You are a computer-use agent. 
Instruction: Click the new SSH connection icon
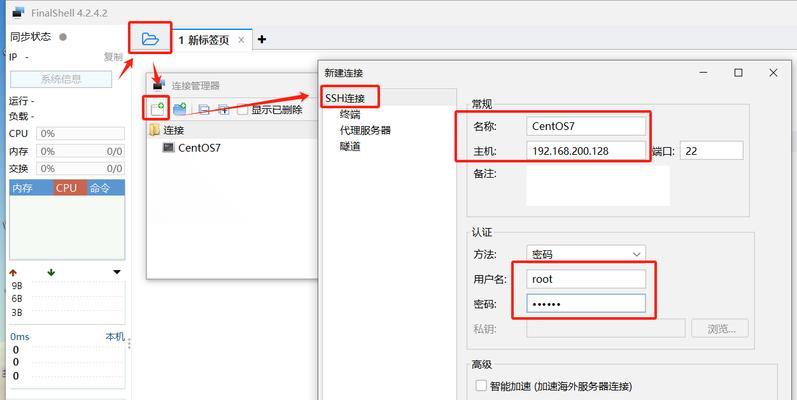(x=157, y=108)
